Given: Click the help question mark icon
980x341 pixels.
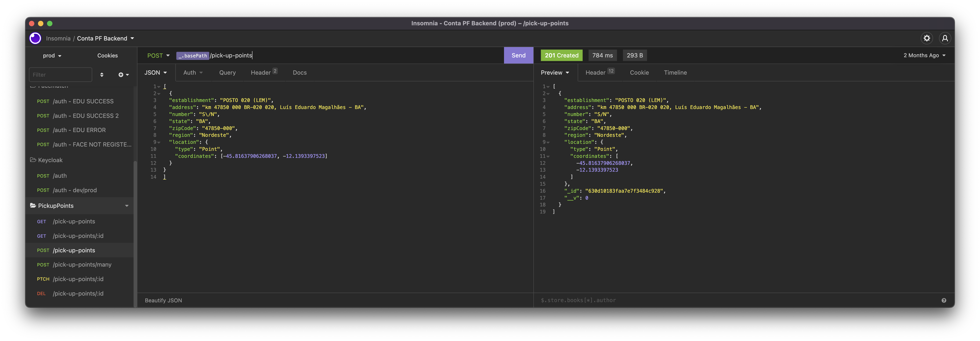Looking at the screenshot, I should 943,300.
